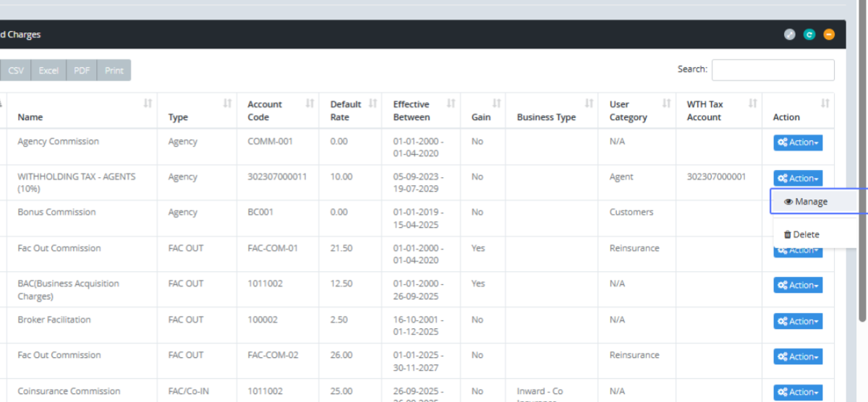Sort by the Gain column
The width and height of the screenshot is (868, 402).
click(496, 104)
